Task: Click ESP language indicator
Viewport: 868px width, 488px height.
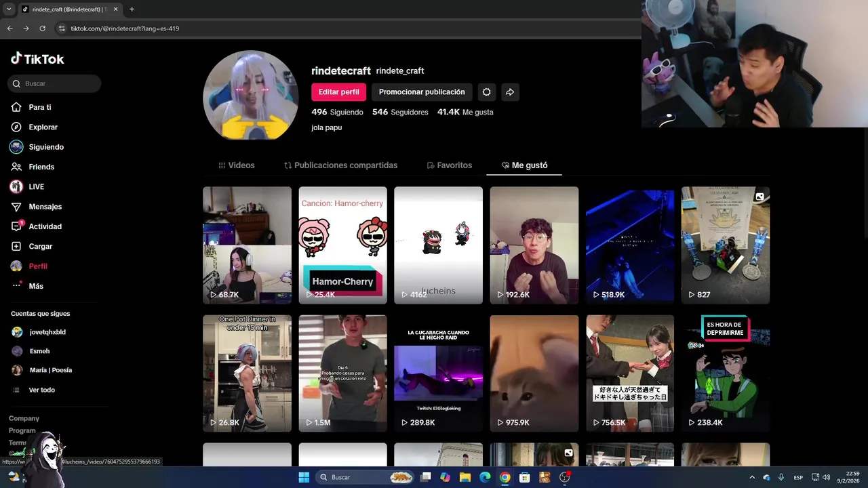Action: (798, 477)
